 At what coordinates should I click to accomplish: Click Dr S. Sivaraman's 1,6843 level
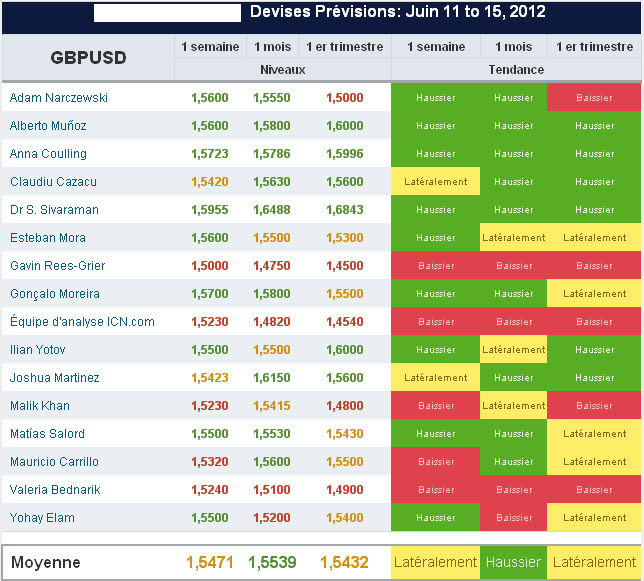(345, 210)
